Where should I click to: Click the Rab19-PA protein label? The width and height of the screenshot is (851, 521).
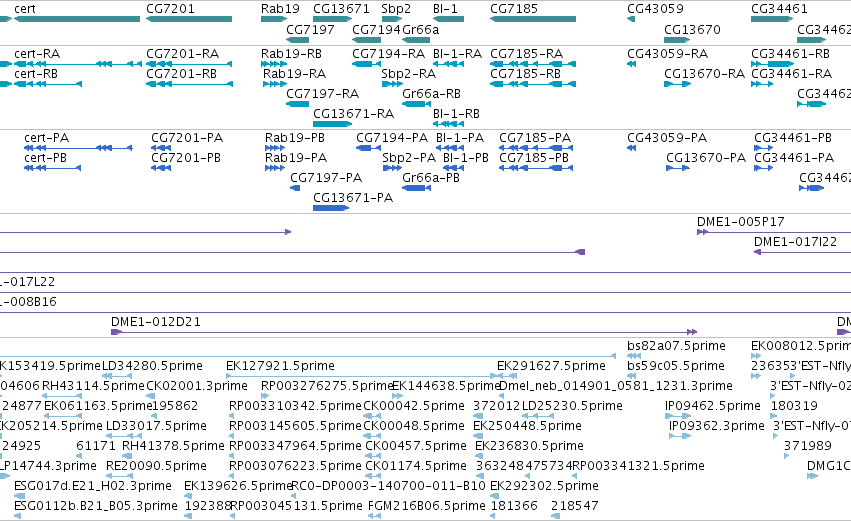(296, 158)
